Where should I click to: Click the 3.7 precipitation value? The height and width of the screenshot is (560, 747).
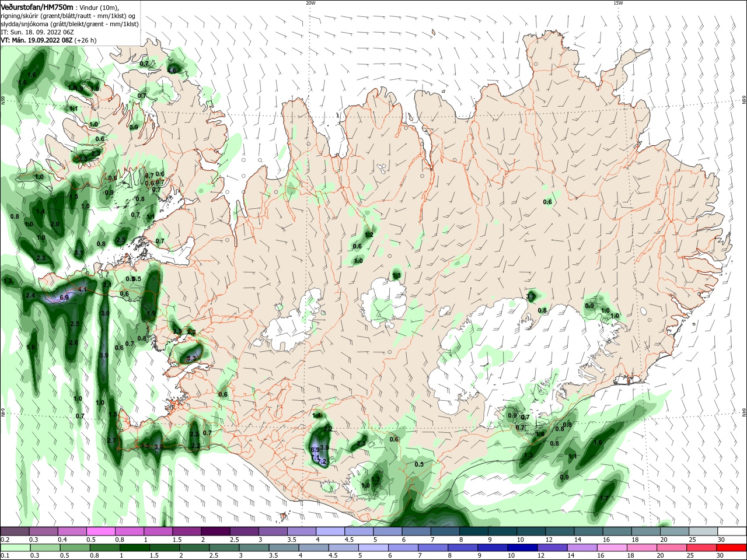[530, 297]
